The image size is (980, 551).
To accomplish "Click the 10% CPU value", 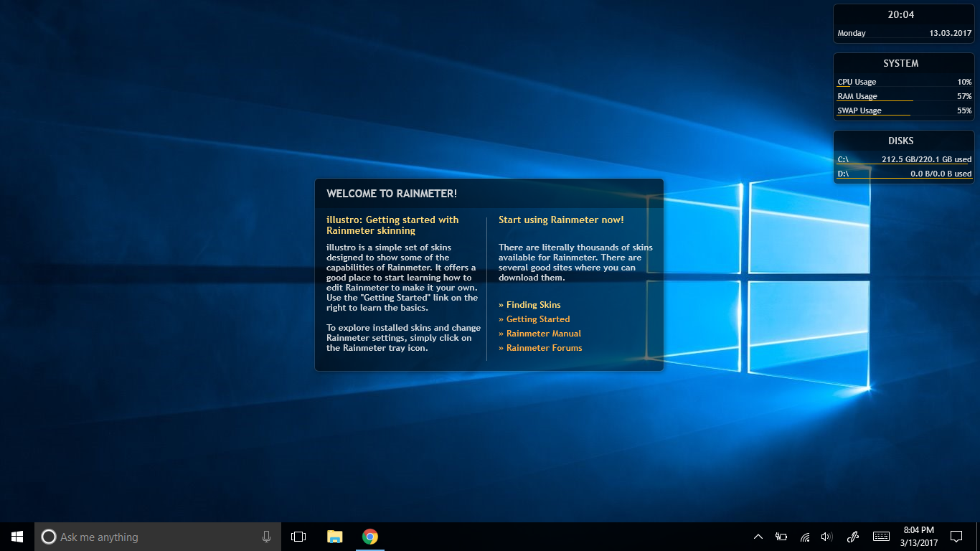I will coord(964,82).
